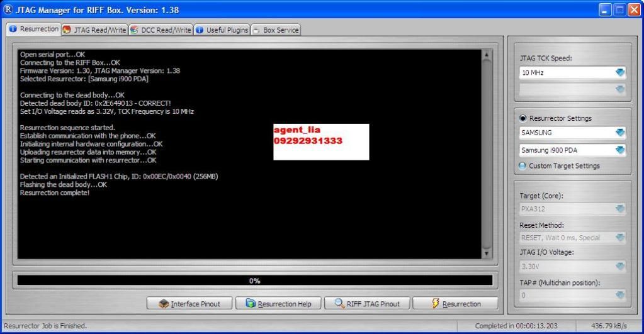The height and width of the screenshot is (334, 644).
Task: Click the 'Resurrection sequence started.' log line
Action: coord(67,128)
